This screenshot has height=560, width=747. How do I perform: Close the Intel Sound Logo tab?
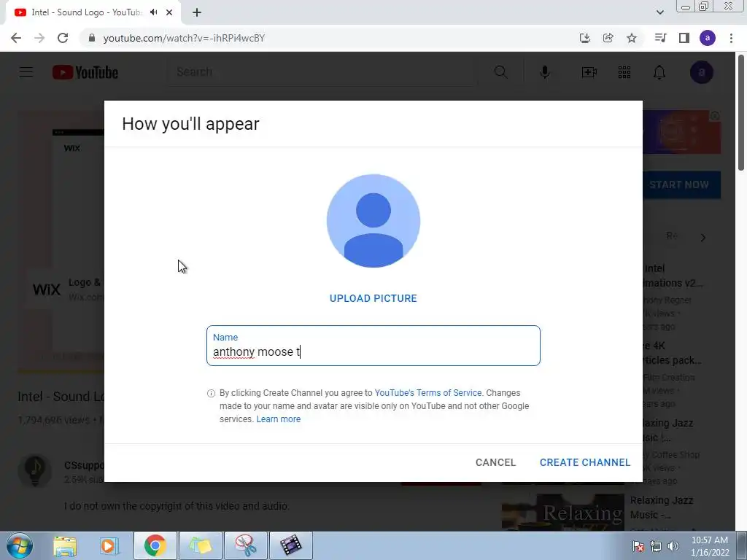point(169,12)
